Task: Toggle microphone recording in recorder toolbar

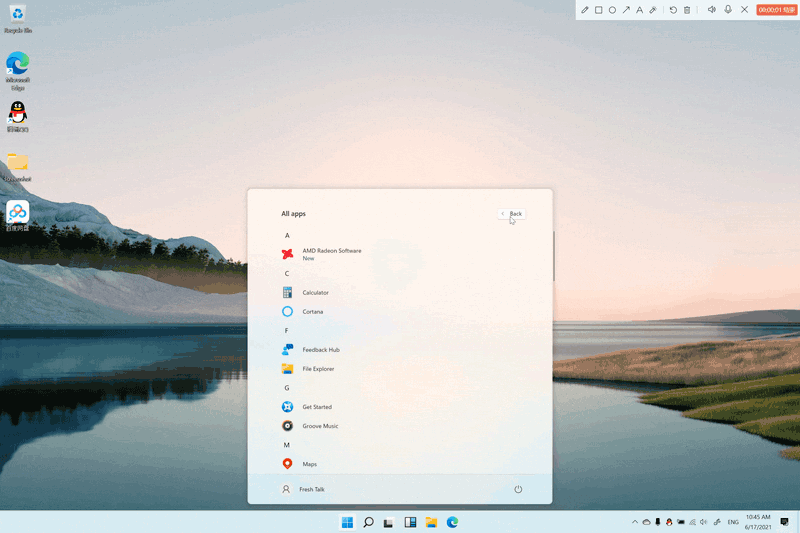Action: [x=728, y=10]
